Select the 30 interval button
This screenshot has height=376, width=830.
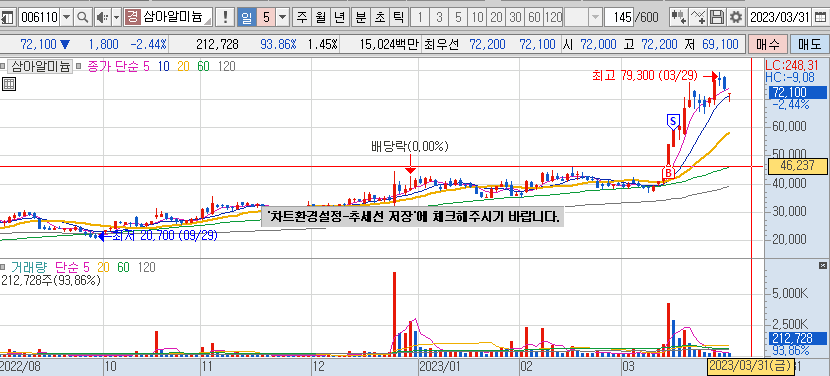click(515, 17)
